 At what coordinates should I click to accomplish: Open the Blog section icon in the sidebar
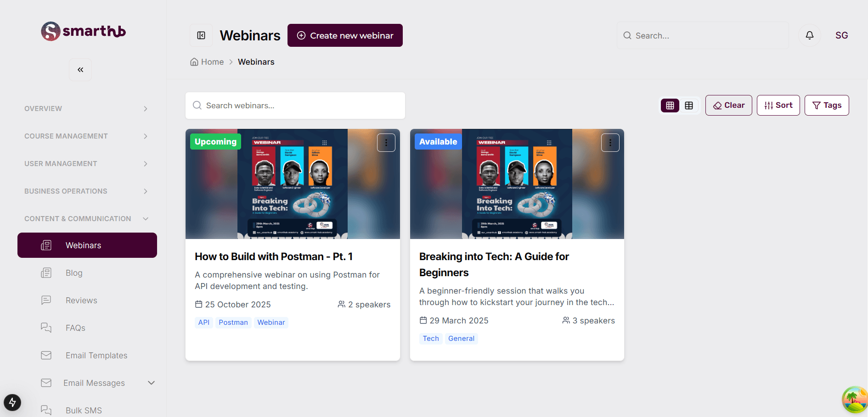click(46, 272)
